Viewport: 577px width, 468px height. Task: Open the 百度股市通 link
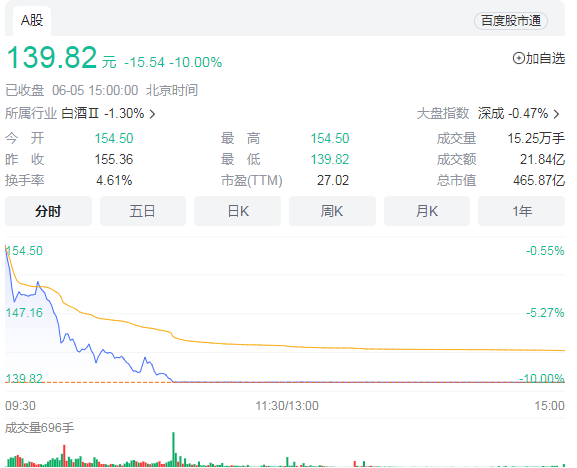pyautogui.click(x=511, y=21)
